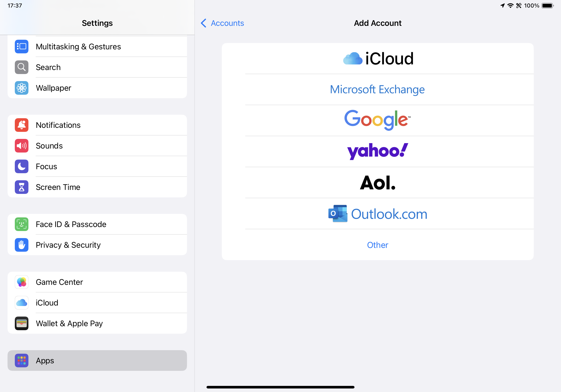The height and width of the screenshot is (392, 561).
Task: Choose iCloud as the account type
Action: pos(378,59)
